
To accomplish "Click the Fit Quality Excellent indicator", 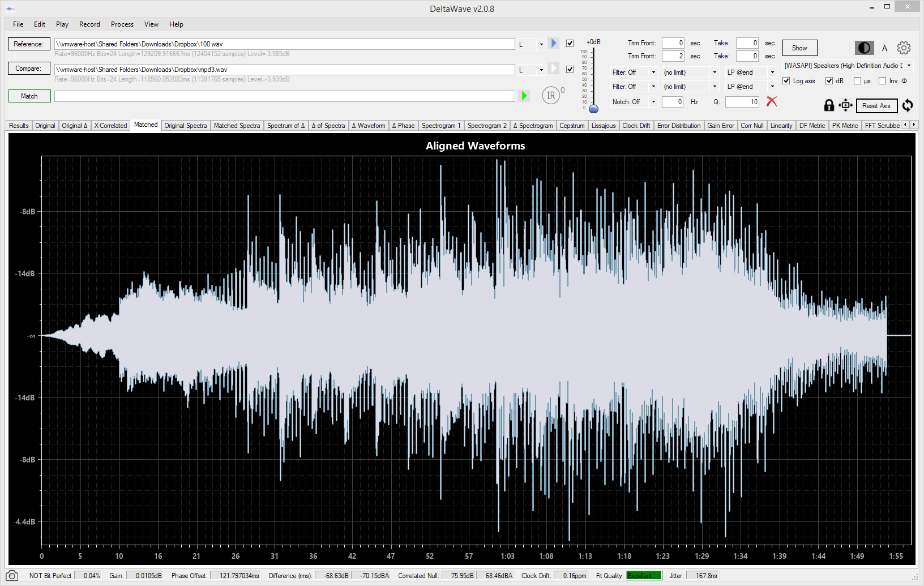I will click(644, 576).
